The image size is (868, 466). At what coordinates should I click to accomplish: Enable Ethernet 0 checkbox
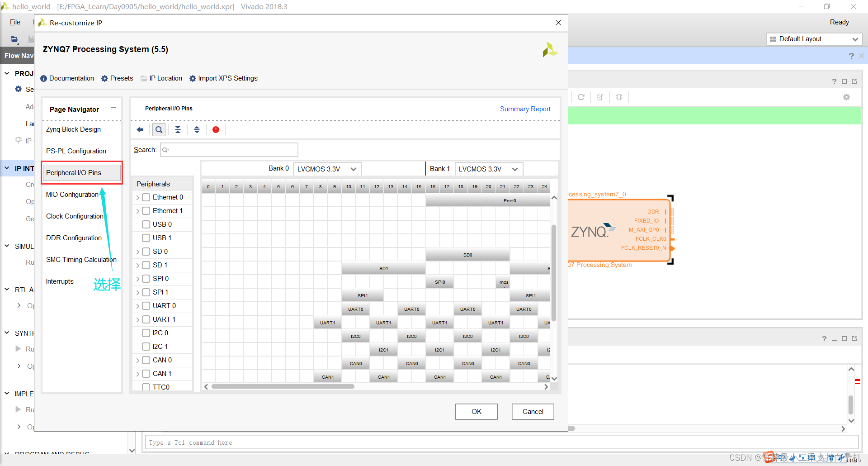click(x=146, y=197)
